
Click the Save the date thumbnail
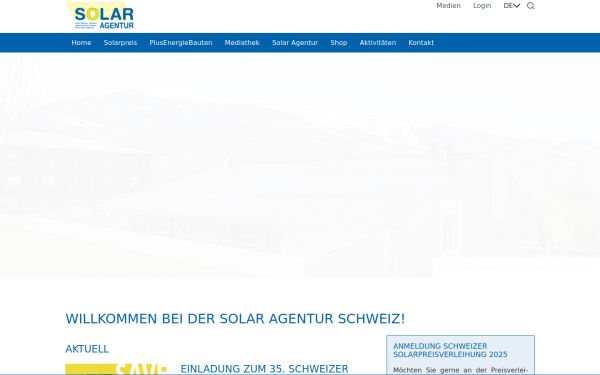point(116,369)
